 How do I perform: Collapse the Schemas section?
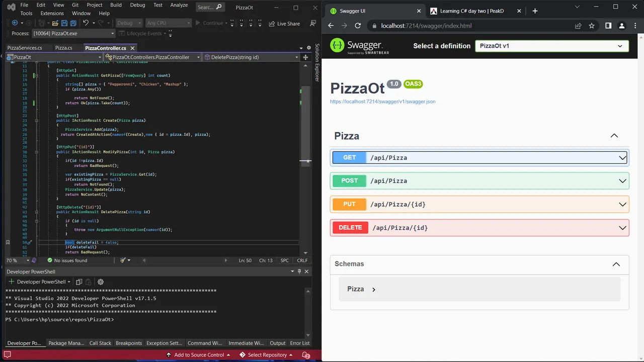pos(616,264)
